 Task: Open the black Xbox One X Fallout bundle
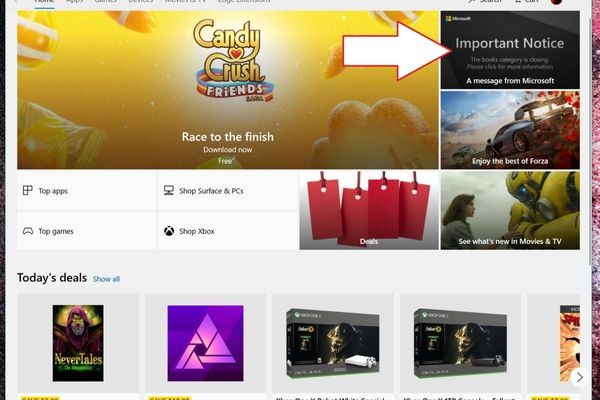coord(460,343)
